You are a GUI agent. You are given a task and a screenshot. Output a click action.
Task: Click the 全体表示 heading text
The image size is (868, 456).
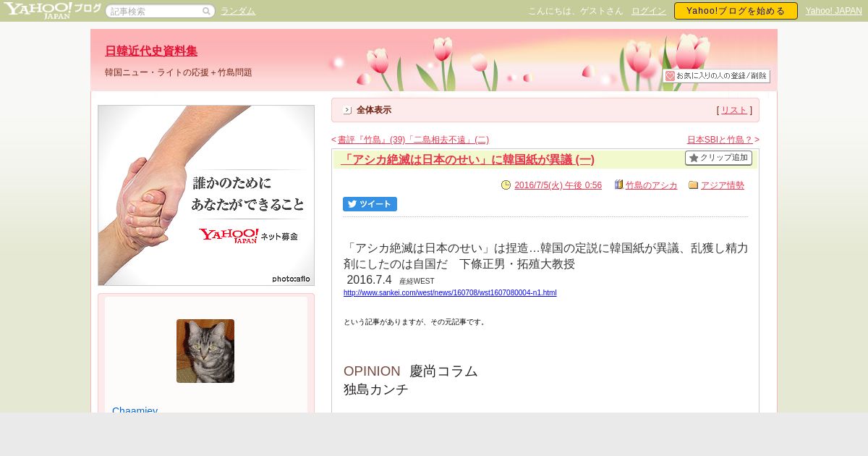(374, 110)
